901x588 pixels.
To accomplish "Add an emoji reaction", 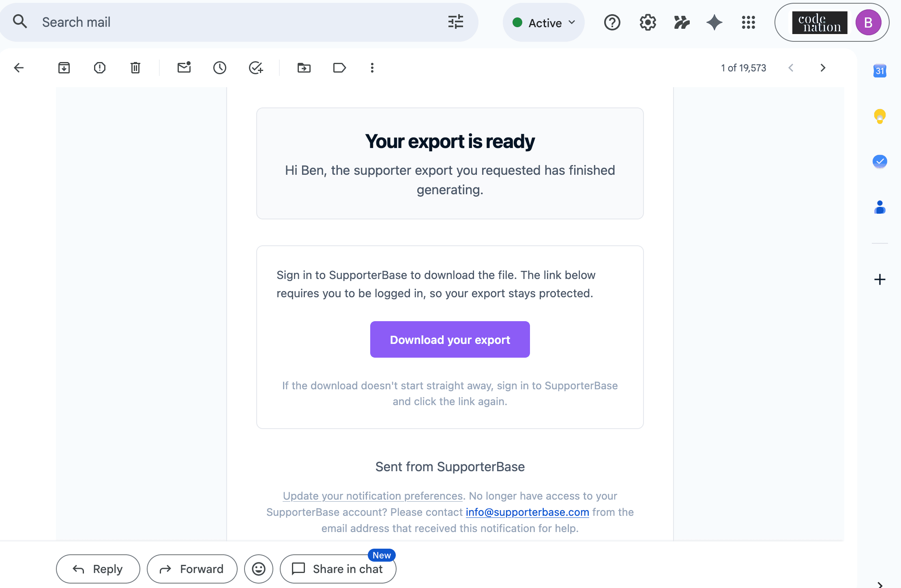I will click(259, 569).
